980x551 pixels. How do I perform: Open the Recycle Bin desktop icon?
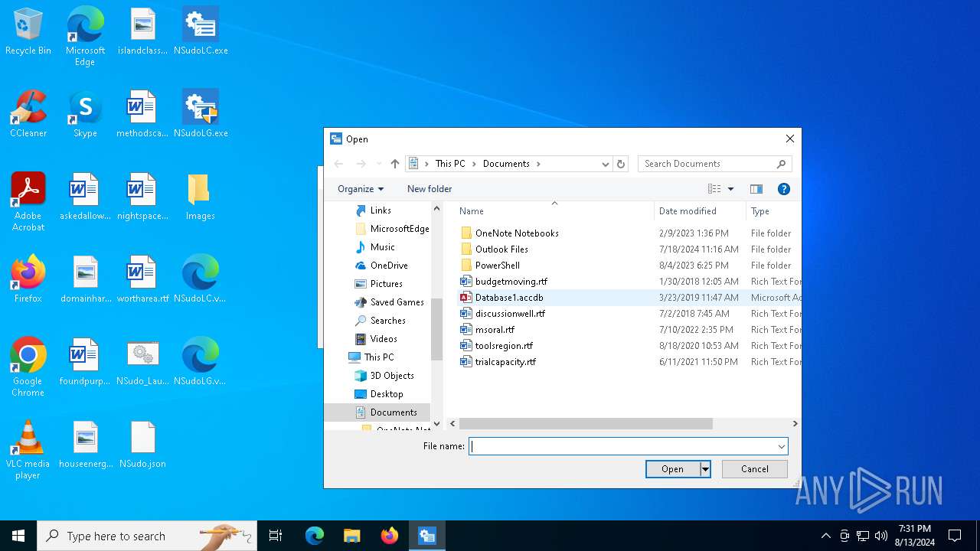pyautogui.click(x=28, y=31)
